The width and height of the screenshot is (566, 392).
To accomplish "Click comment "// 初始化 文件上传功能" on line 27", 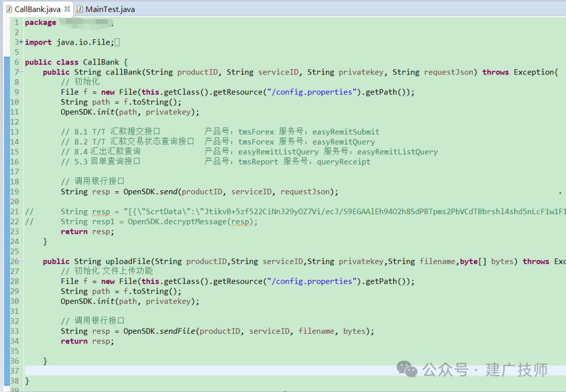I will [107, 271].
